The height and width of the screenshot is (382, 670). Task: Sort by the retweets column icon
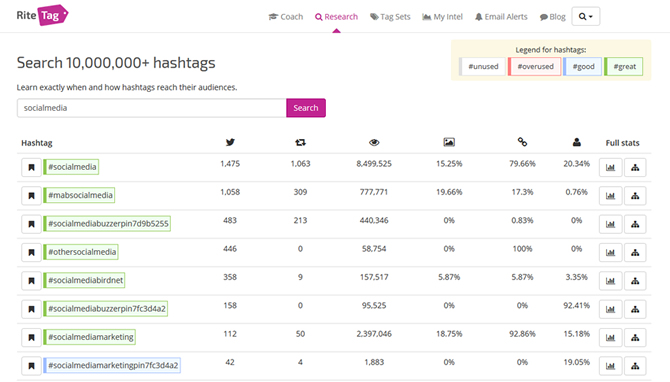(300, 142)
